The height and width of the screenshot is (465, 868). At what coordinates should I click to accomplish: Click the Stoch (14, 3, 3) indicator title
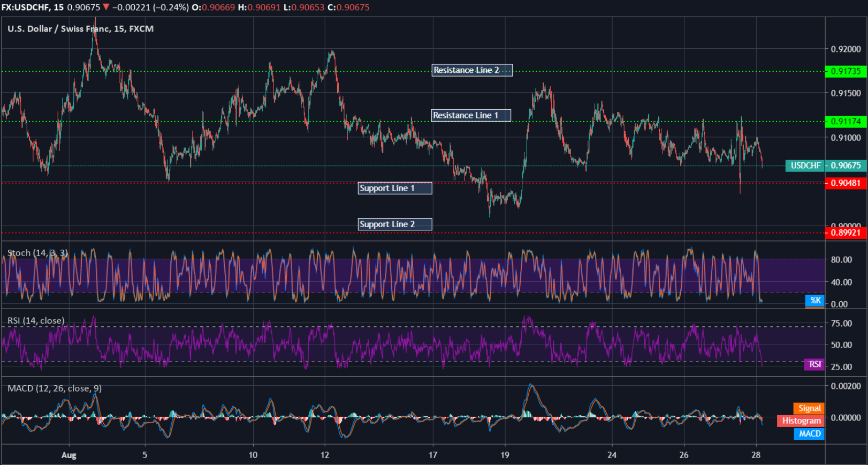(37, 253)
